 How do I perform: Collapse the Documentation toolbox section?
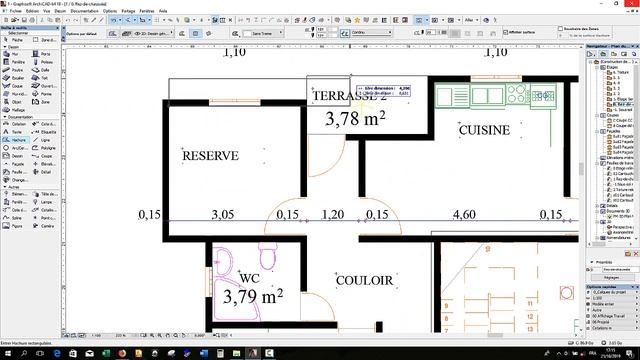pyautogui.click(x=5, y=117)
